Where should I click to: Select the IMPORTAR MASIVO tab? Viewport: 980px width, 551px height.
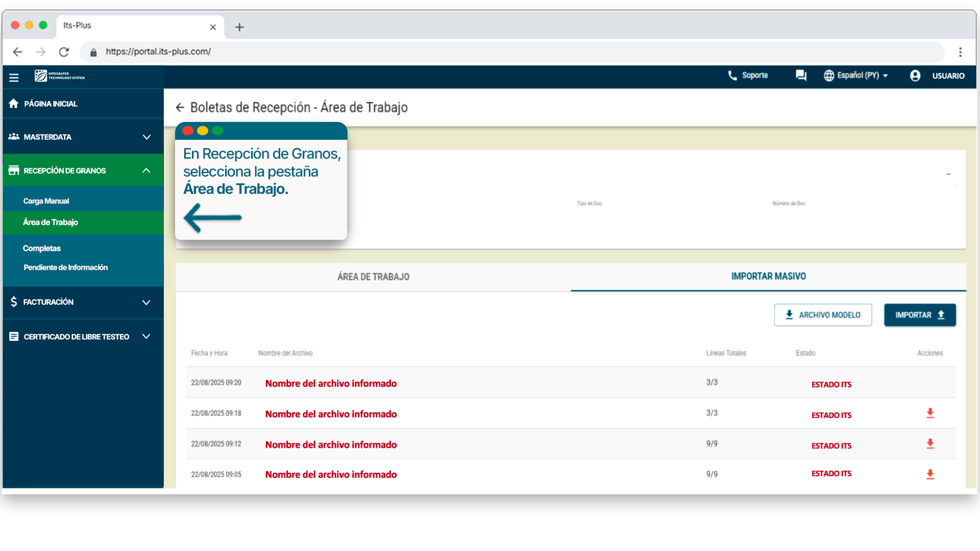768,277
